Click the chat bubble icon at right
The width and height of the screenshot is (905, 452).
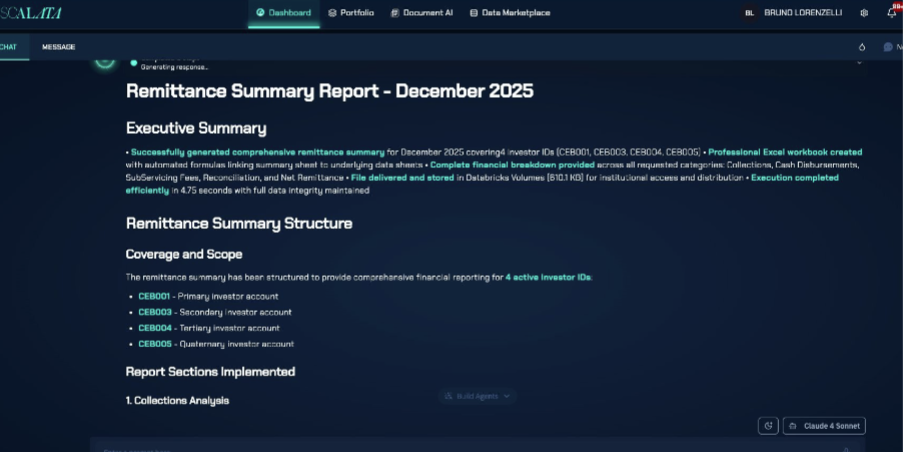point(888,47)
